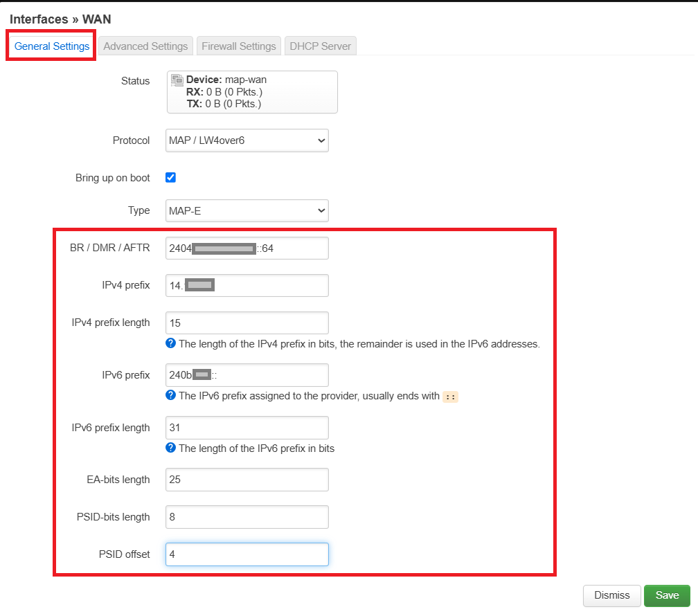Click help icon under IPv6 prefix field
Screen dimensions: 698x616
pyautogui.click(x=171, y=396)
